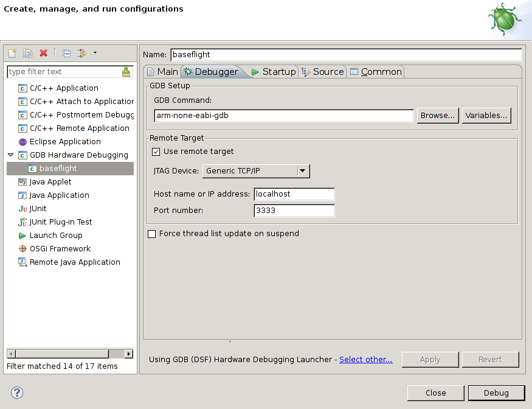Select the baseflight launch configuration
This screenshot has width=532, height=409.
point(71,169)
